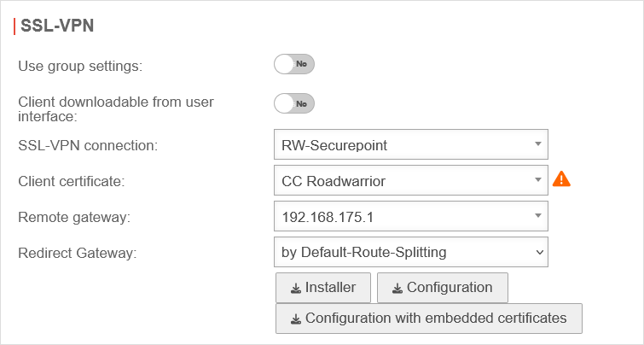Click the CC Roadwarrior dropdown arrow
The image size is (644, 345).
pos(537,180)
